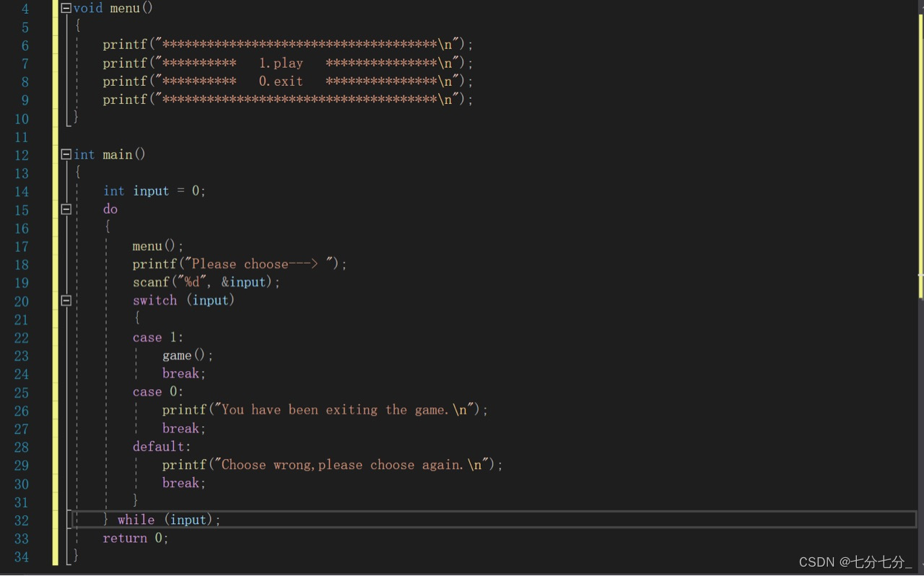Collapse the void menu() function fold
924x576 pixels.
click(66, 9)
